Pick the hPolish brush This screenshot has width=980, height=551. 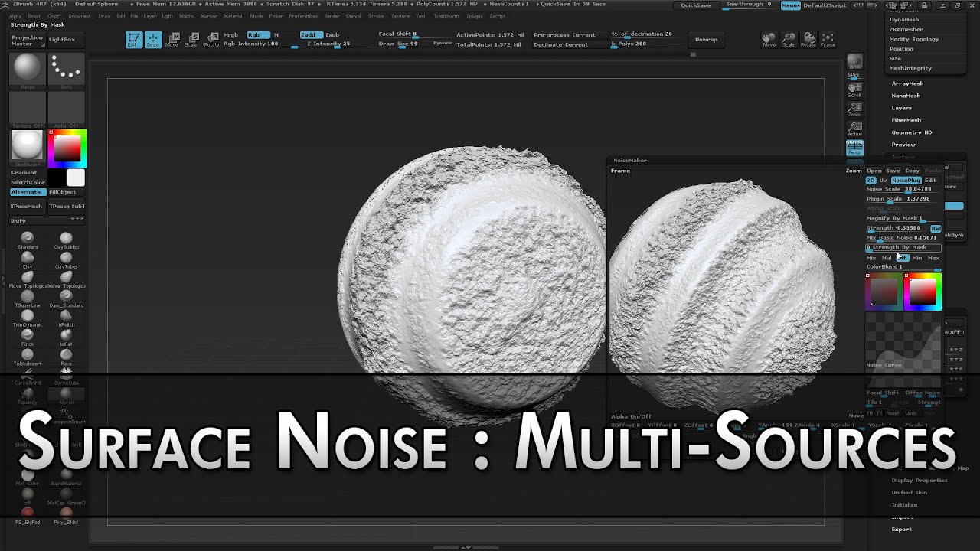coord(66,318)
